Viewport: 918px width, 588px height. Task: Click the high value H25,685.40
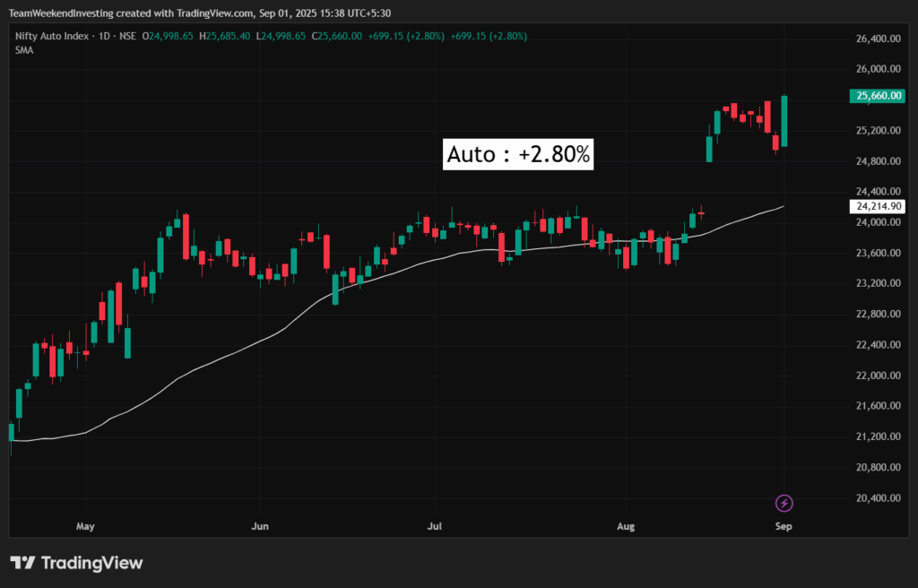pos(225,37)
